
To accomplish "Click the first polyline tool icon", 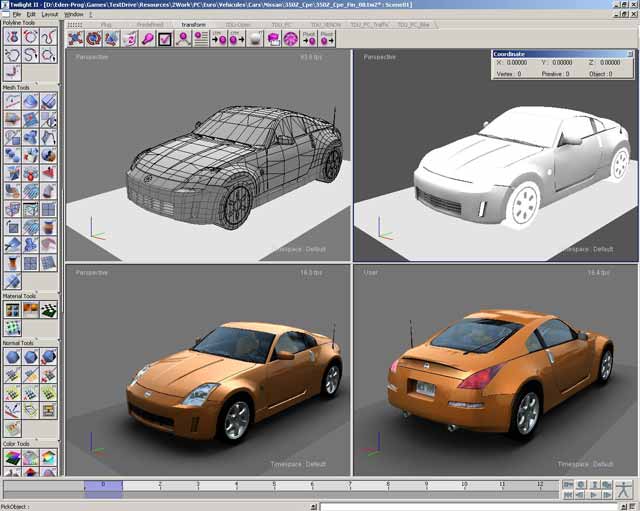I will pos(12,36).
